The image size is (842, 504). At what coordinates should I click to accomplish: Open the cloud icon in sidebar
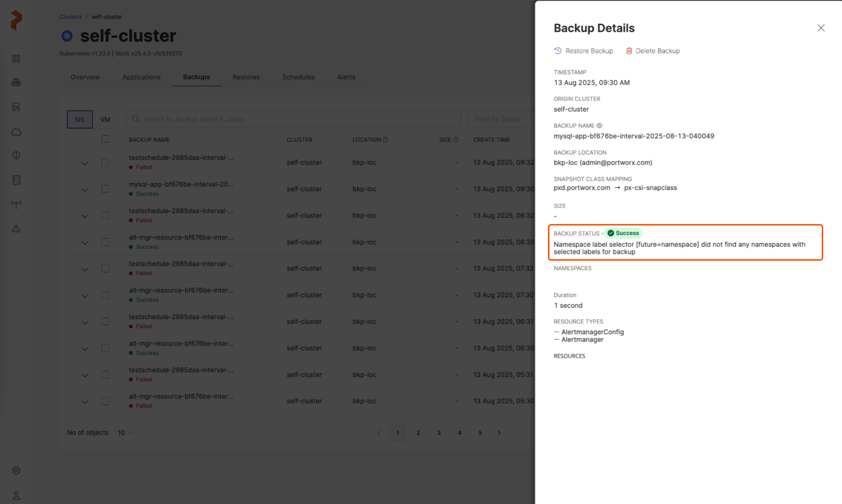tap(16, 132)
